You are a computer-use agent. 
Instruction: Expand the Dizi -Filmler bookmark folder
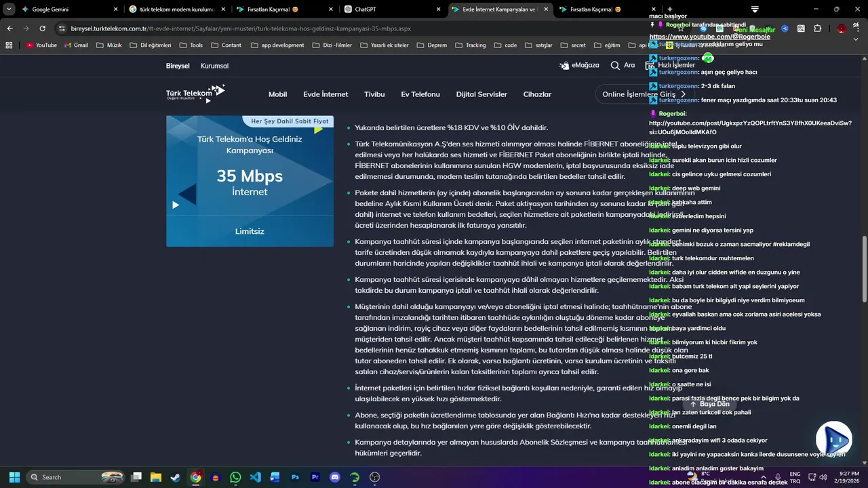(x=332, y=45)
